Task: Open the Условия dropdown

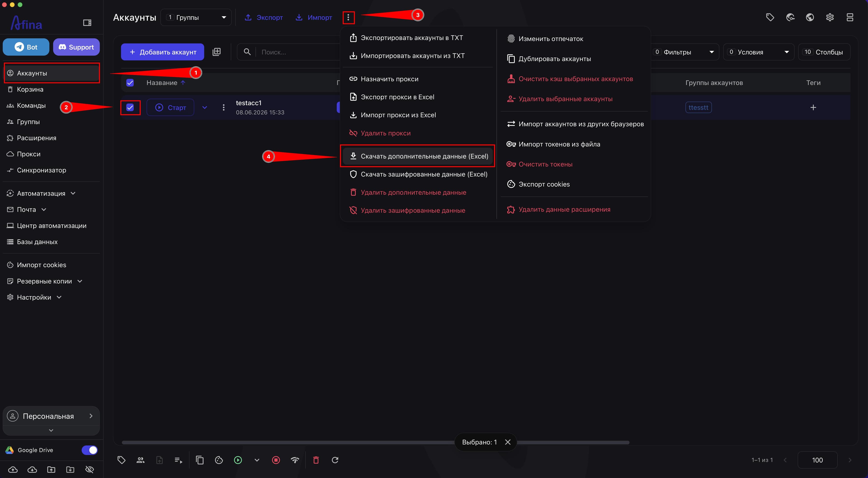Action: click(x=759, y=52)
